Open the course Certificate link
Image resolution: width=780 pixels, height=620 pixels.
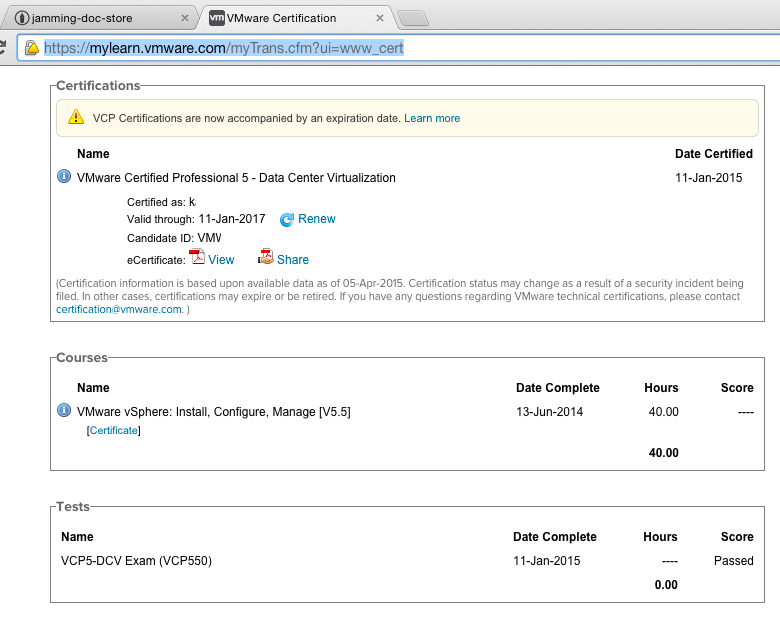click(113, 430)
